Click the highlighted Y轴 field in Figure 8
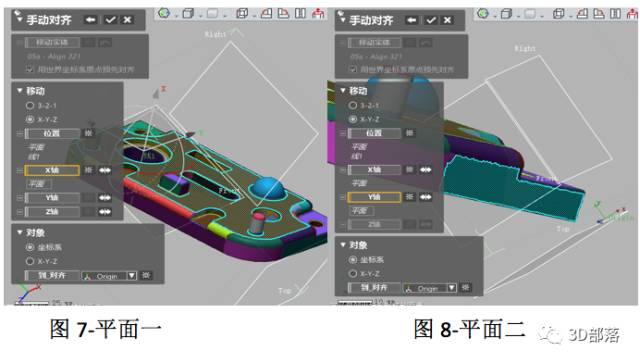The image size is (640, 363). 374,197
